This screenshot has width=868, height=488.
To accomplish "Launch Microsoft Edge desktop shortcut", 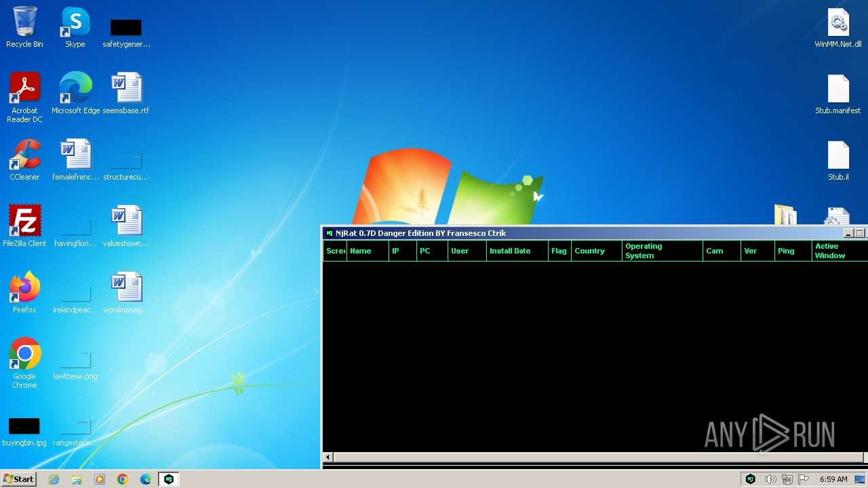I will (x=75, y=94).
